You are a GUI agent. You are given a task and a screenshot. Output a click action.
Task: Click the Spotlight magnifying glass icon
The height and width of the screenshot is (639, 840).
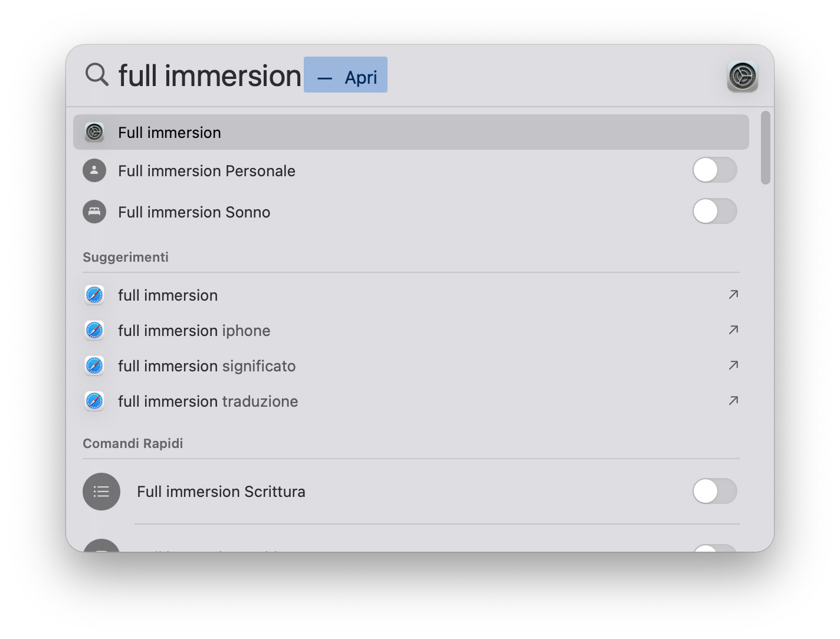pyautogui.click(x=97, y=75)
